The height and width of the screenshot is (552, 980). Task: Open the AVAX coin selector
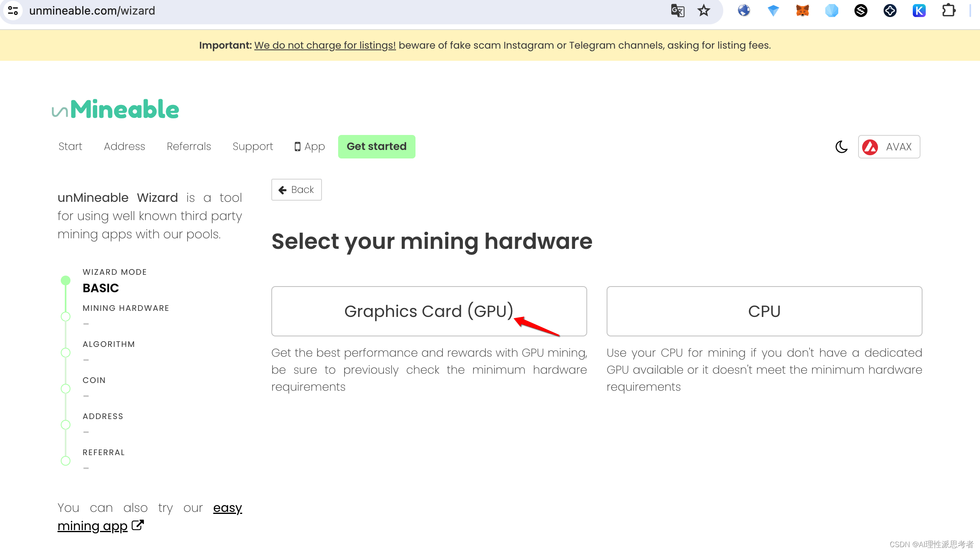[x=889, y=147]
